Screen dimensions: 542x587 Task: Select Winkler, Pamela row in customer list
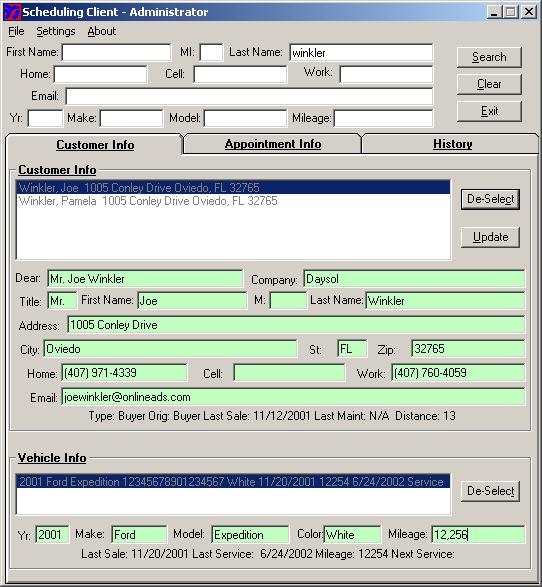233,201
